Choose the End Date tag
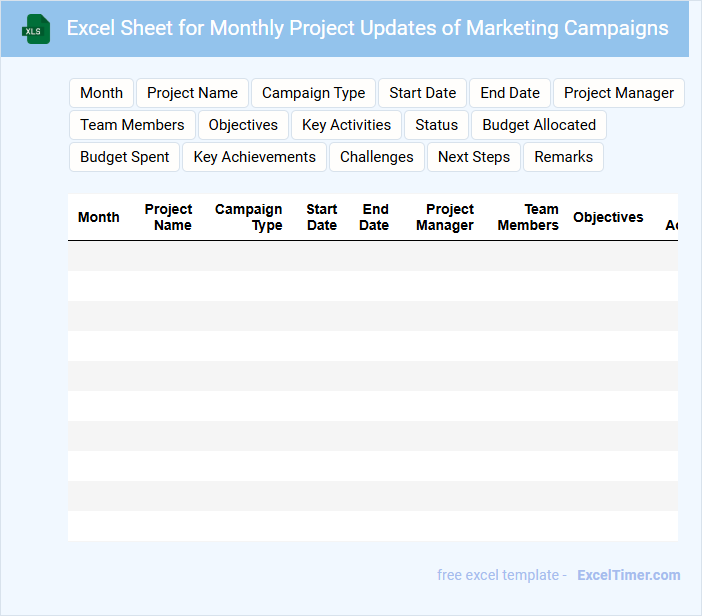The width and height of the screenshot is (702, 616). (x=510, y=93)
